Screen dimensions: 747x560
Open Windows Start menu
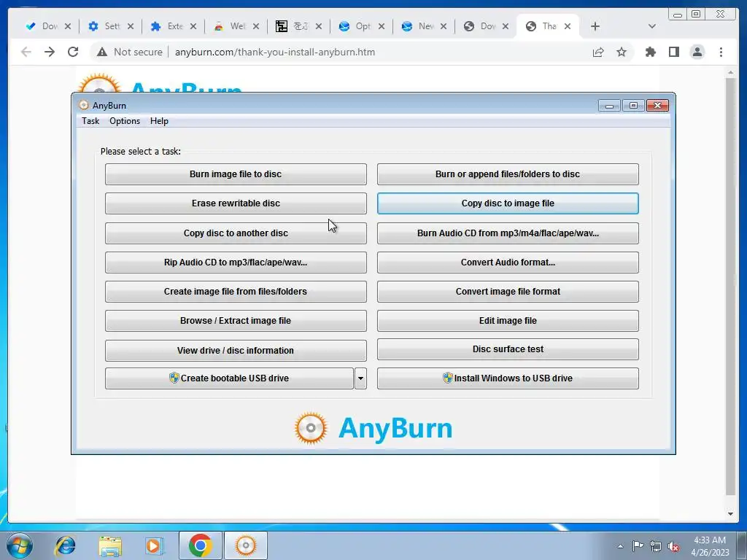tap(20, 545)
